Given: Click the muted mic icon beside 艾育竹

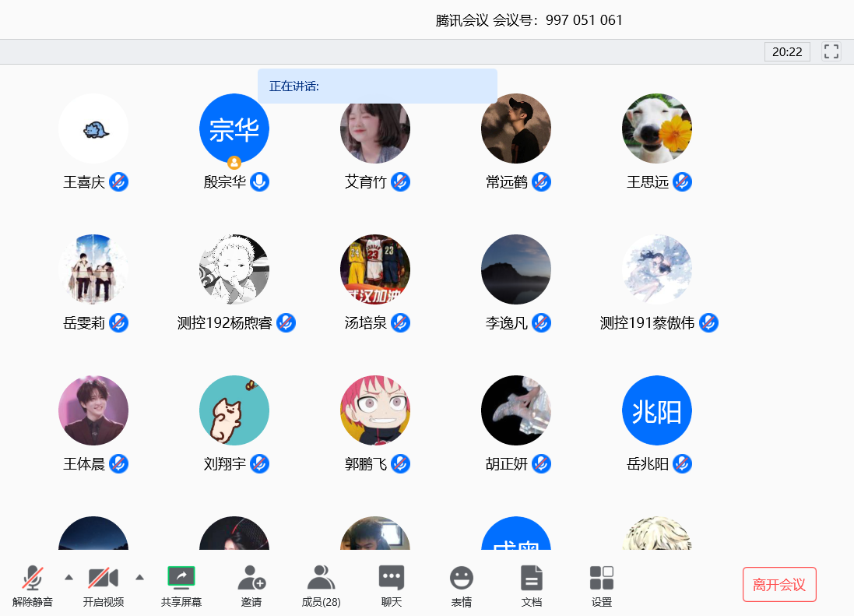Looking at the screenshot, I should click(401, 182).
